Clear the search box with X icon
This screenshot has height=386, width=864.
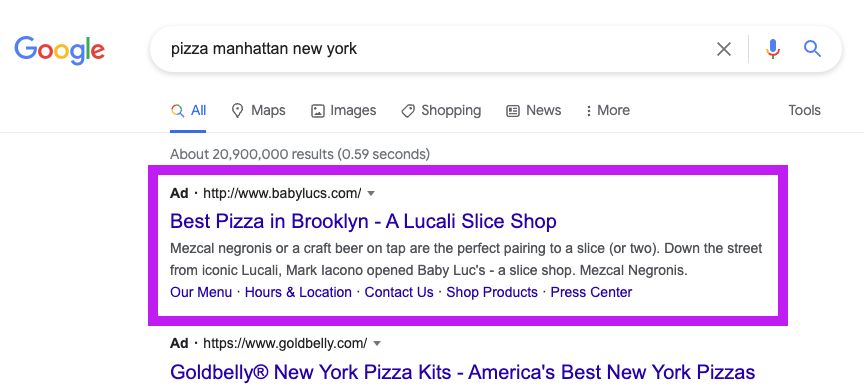click(x=723, y=49)
